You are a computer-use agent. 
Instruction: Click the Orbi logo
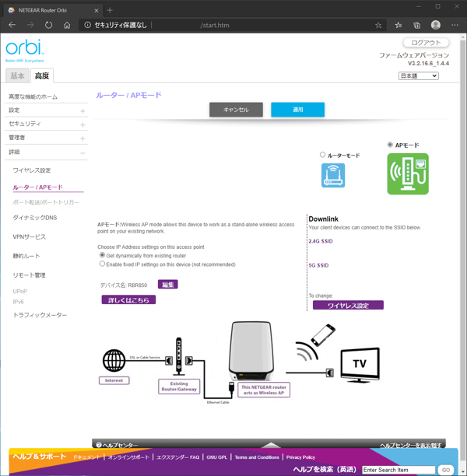coord(25,51)
